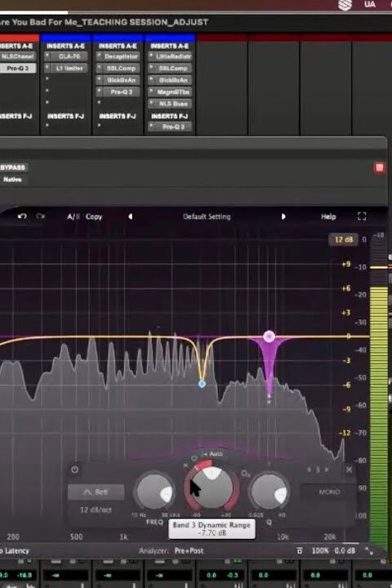The width and height of the screenshot is (392, 588).
Task: Redo the last EQ change
Action: click(x=41, y=216)
